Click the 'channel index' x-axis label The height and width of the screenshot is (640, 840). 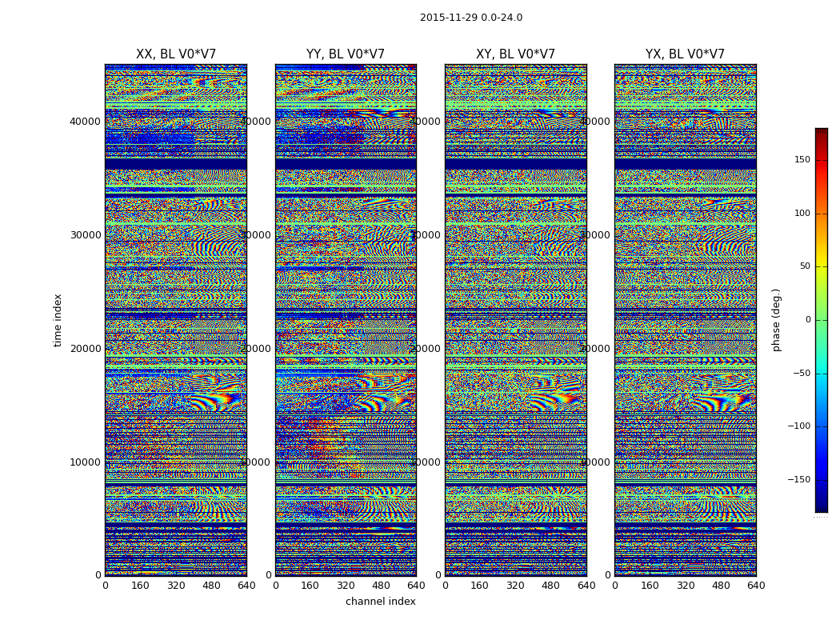pos(380,602)
